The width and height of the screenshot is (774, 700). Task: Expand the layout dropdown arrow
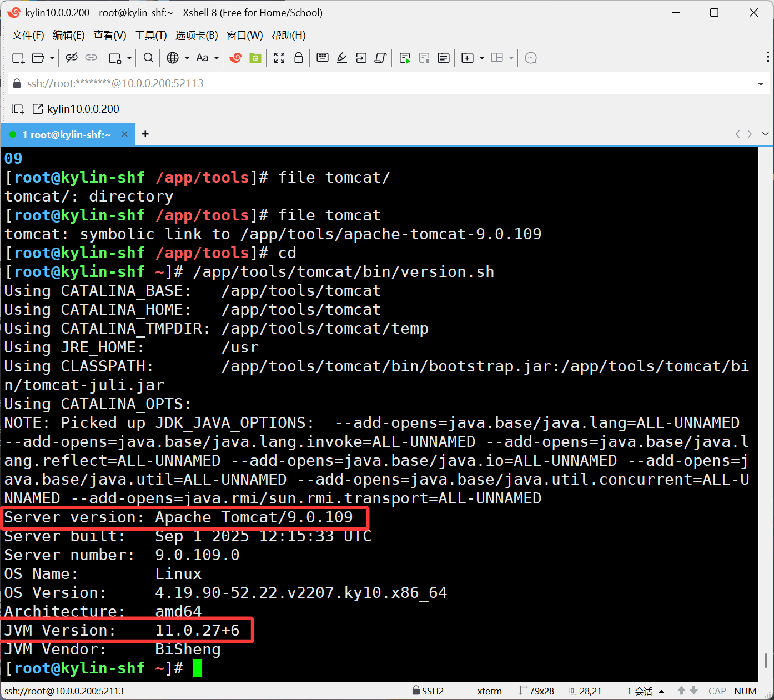511,58
